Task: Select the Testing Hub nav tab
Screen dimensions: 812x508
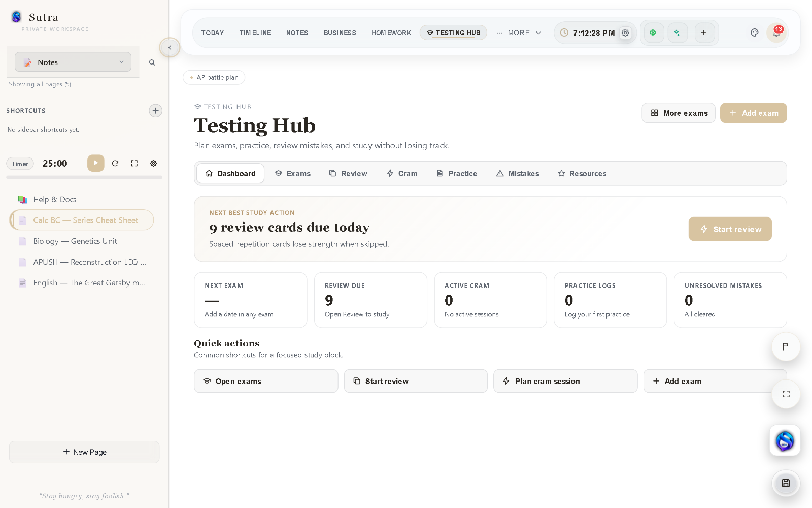Action: click(453, 33)
